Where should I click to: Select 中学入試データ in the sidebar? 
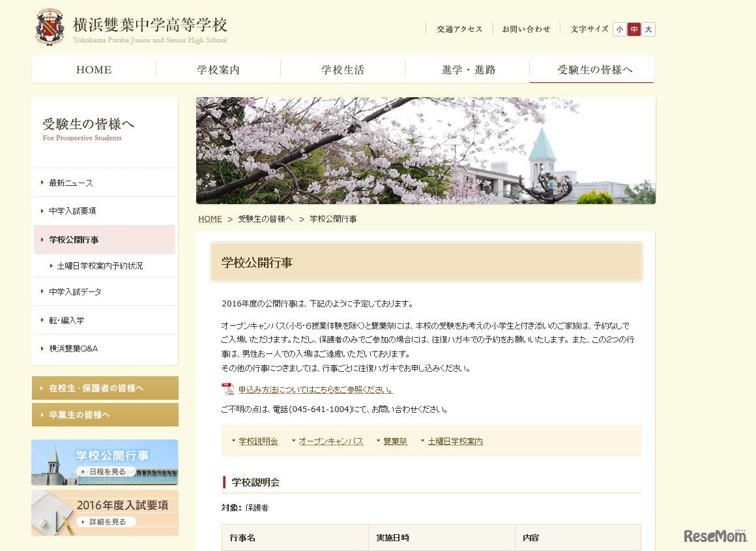pos(105,292)
